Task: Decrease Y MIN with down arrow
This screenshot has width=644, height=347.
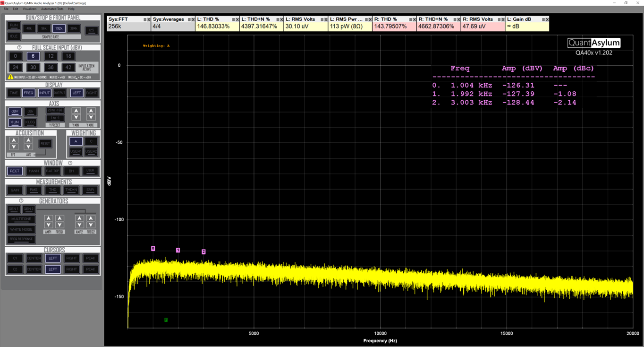Action: (x=76, y=118)
